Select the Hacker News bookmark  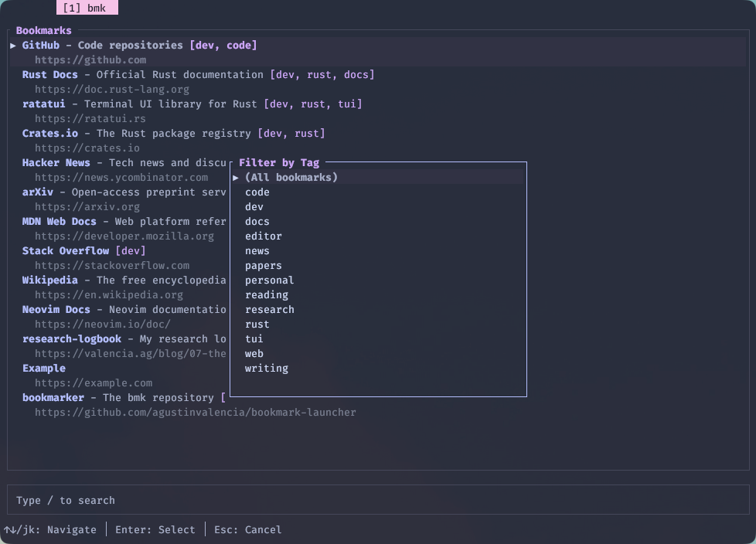[x=56, y=163]
